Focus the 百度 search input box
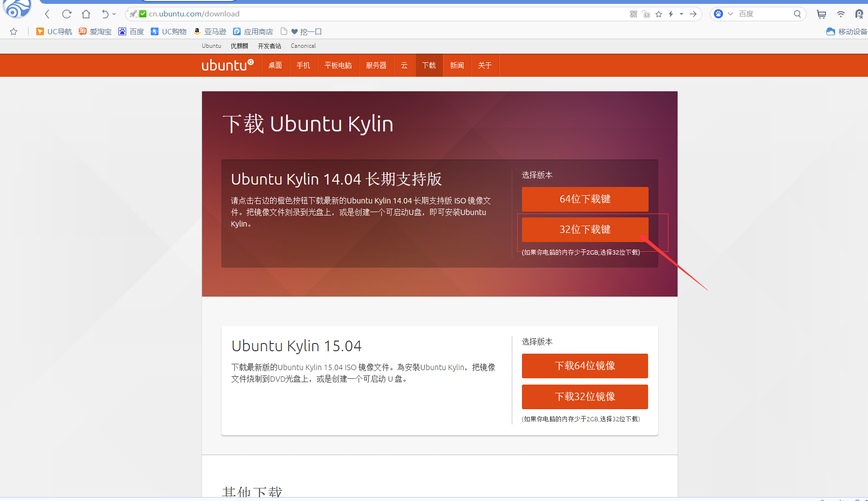This screenshot has width=868, height=501. click(765, 14)
